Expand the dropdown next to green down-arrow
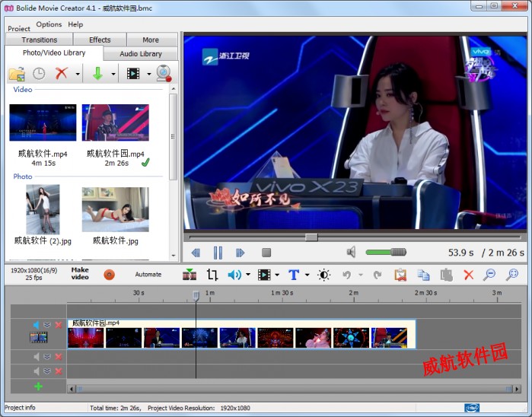 pos(113,74)
